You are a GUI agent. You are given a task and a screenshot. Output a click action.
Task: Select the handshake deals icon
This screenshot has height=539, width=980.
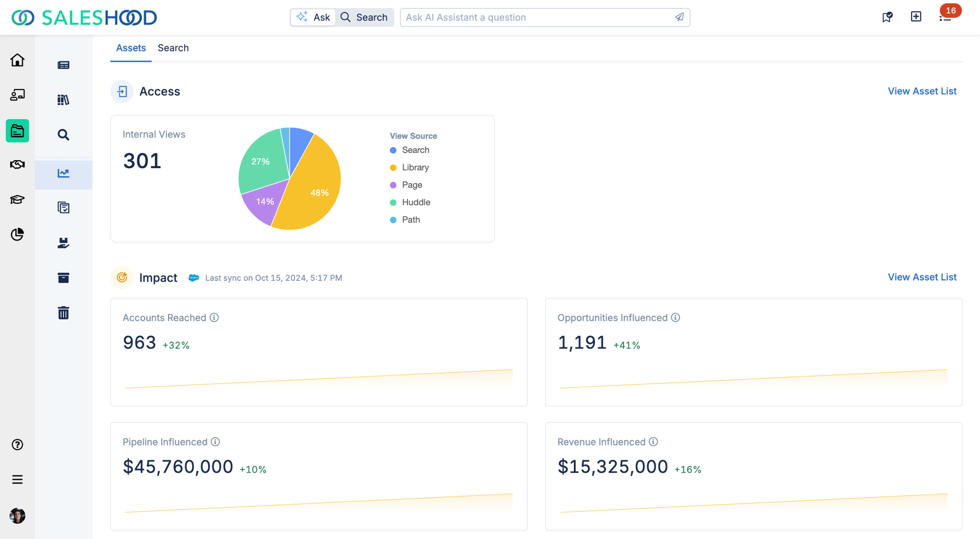17,165
